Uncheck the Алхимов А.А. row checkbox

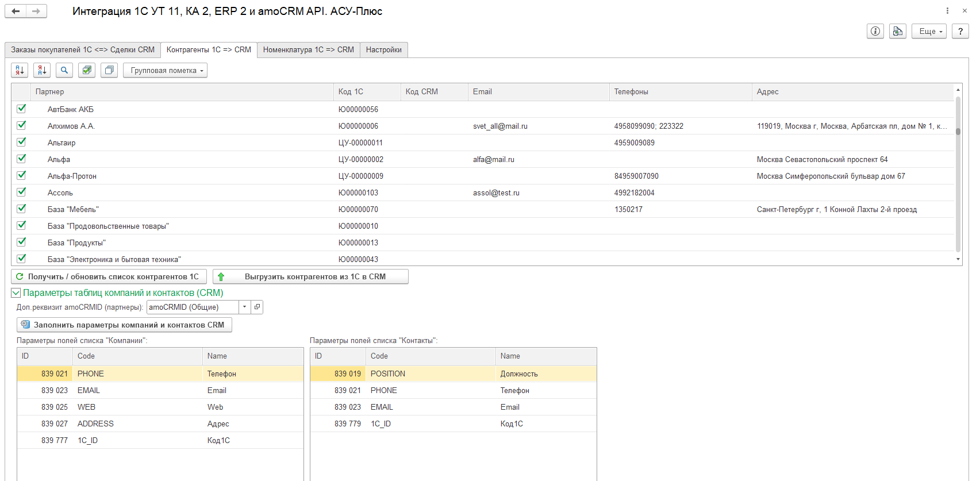pos(21,125)
